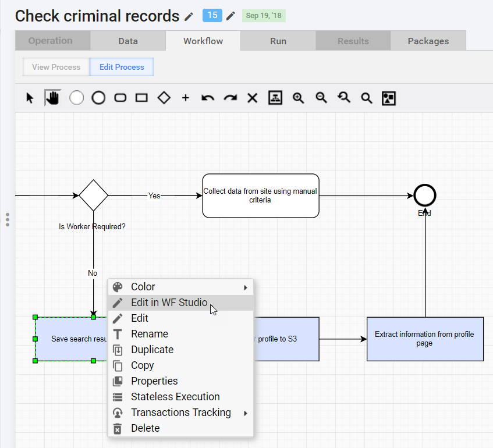This screenshot has width=493, height=448.
Task: Open the Operation tab
Action: tap(53, 41)
